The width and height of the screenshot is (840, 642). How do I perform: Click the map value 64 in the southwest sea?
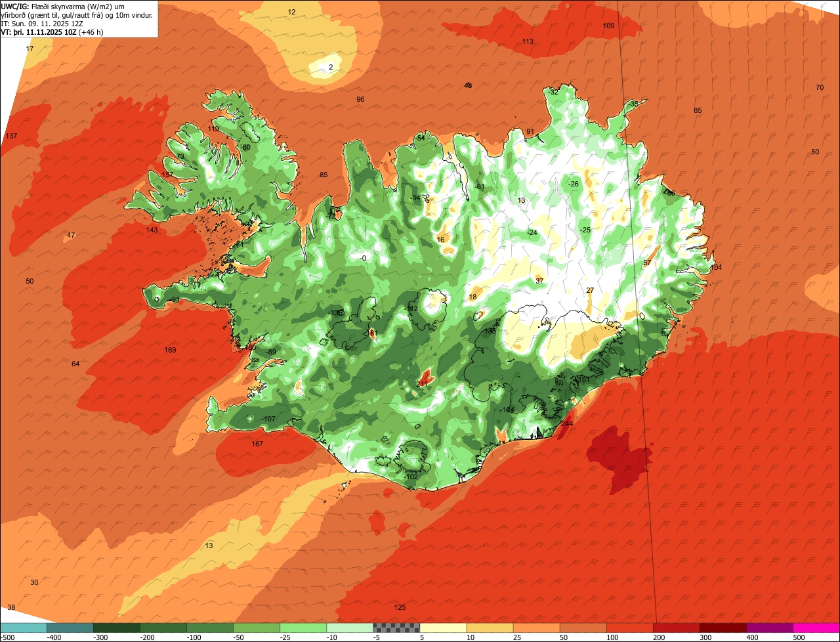coord(75,364)
